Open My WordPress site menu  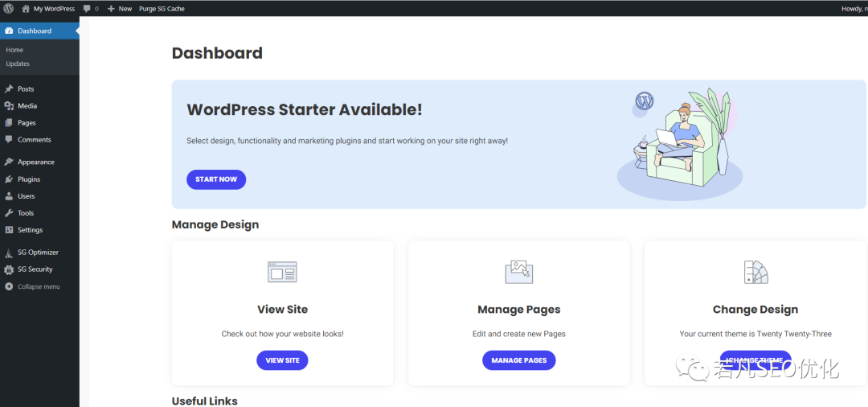pyautogui.click(x=48, y=9)
